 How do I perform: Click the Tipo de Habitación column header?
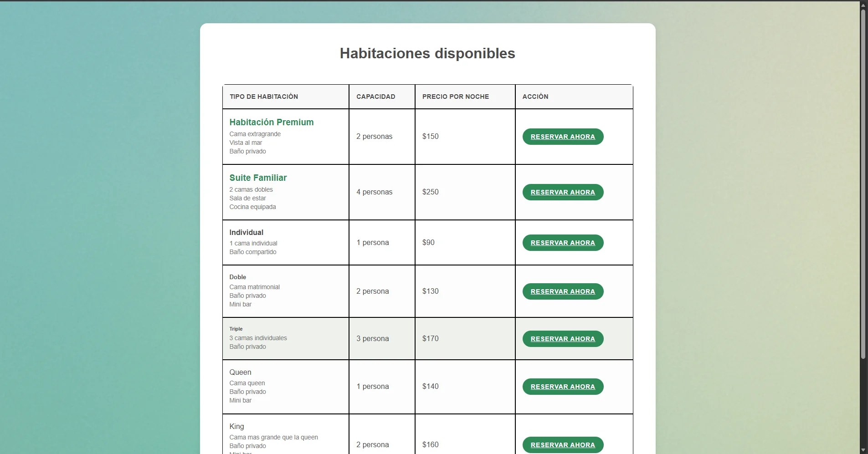pos(263,97)
